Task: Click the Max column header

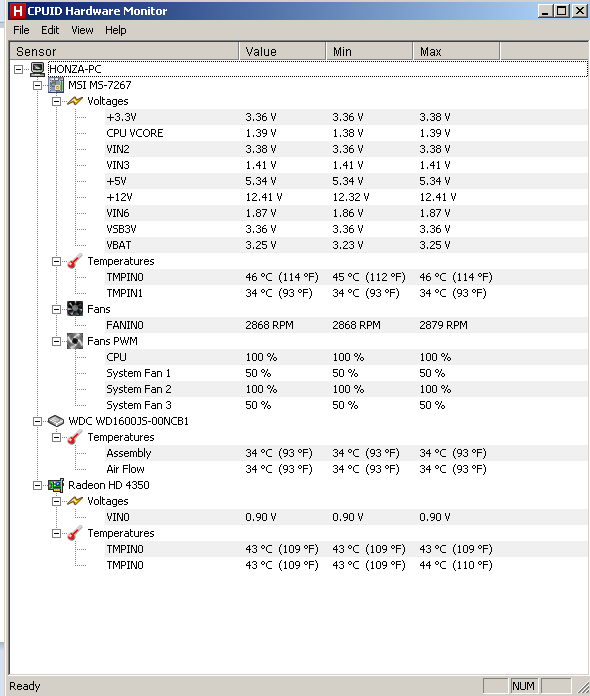Action: click(456, 51)
